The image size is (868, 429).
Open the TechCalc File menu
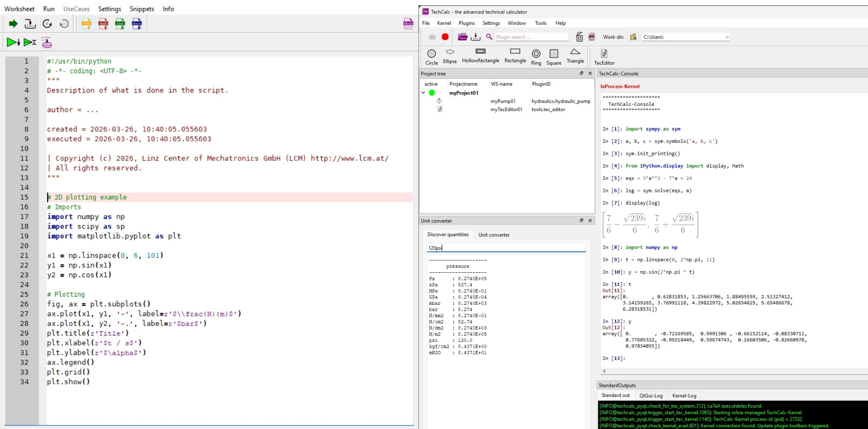(x=426, y=23)
